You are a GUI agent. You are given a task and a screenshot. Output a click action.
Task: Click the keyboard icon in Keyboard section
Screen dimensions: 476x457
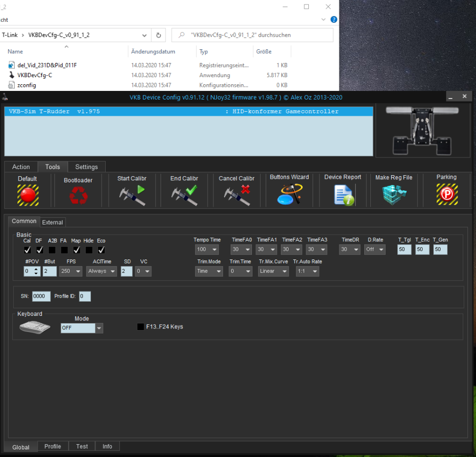35,327
